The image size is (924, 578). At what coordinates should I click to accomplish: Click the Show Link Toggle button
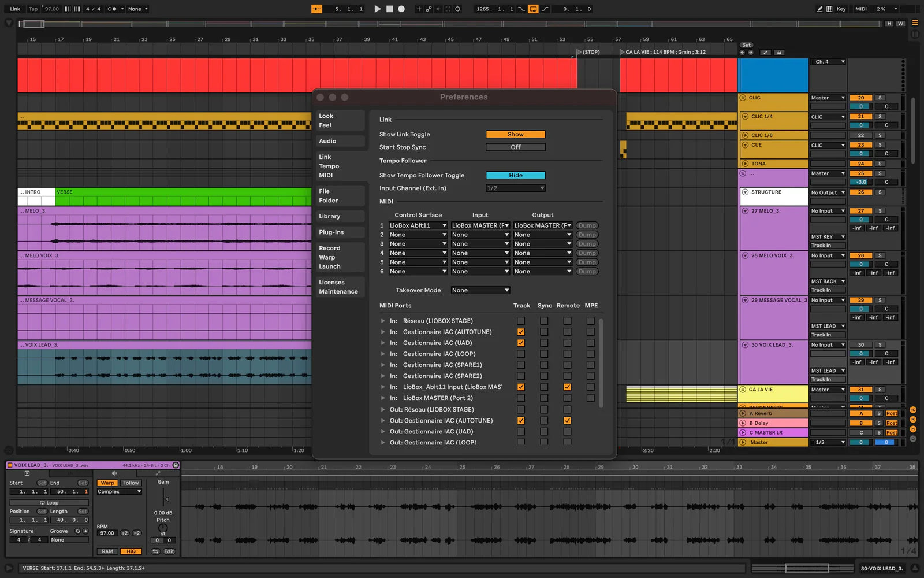pos(515,134)
